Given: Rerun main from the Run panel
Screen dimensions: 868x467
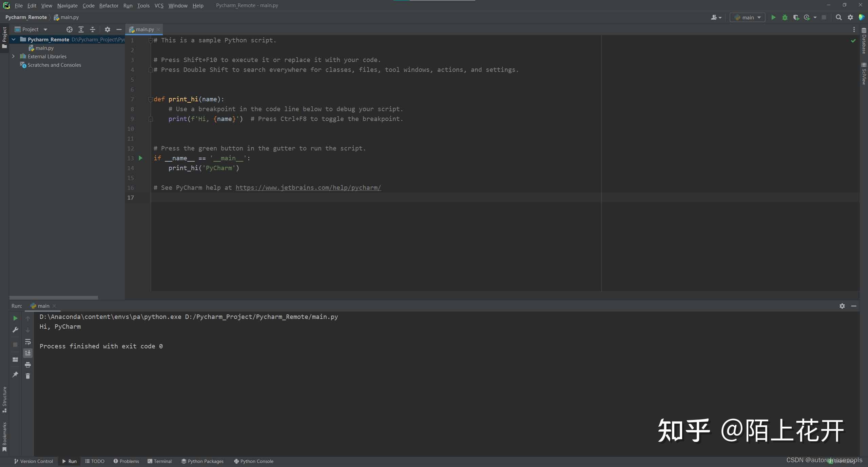Looking at the screenshot, I should pyautogui.click(x=15, y=318).
